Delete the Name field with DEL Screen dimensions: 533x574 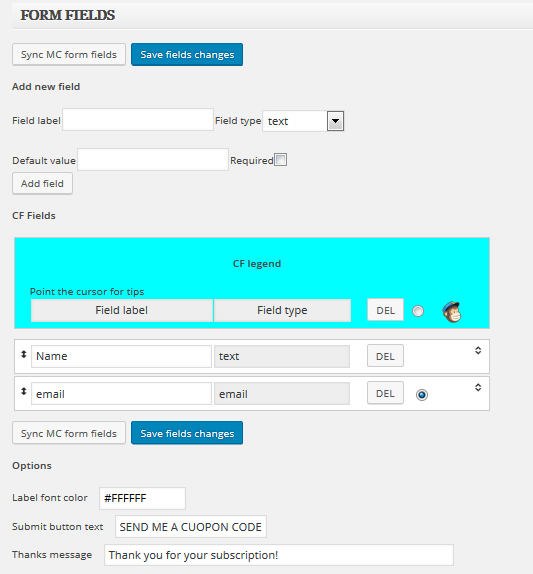[x=385, y=356]
